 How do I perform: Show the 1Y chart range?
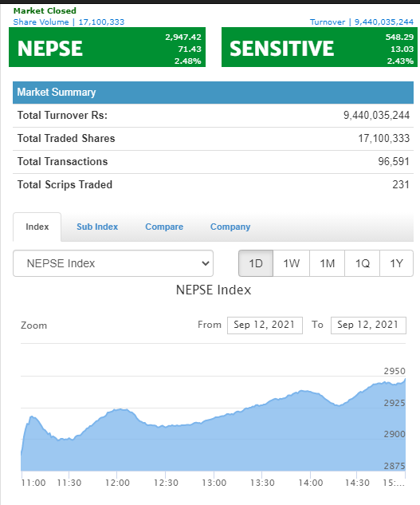point(396,263)
